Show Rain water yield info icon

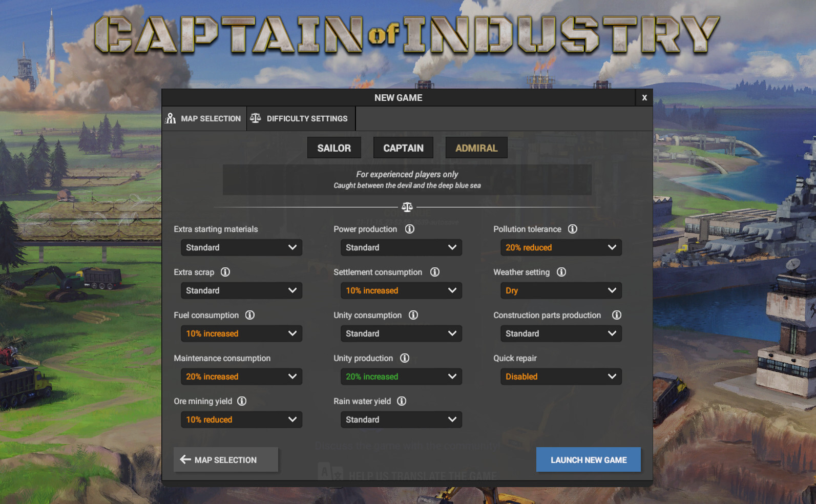[402, 401]
